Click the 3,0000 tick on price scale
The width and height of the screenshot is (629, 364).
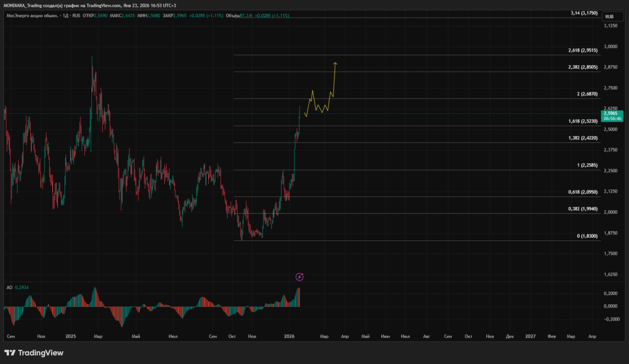pyautogui.click(x=610, y=47)
